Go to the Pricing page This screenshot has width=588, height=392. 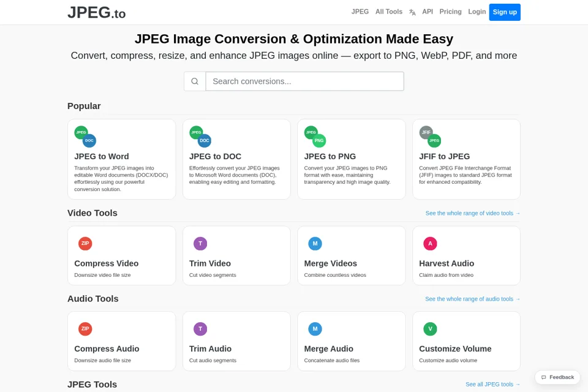tap(450, 12)
